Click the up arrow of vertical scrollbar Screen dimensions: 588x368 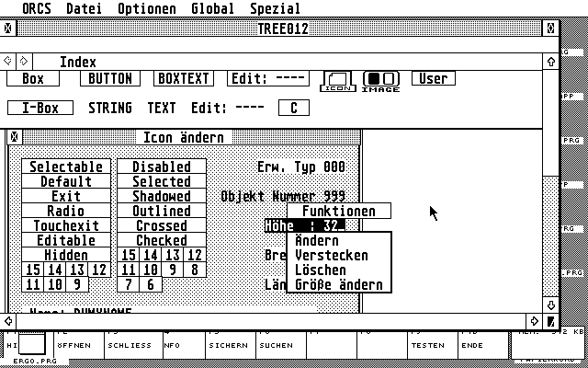coord(550,61)
